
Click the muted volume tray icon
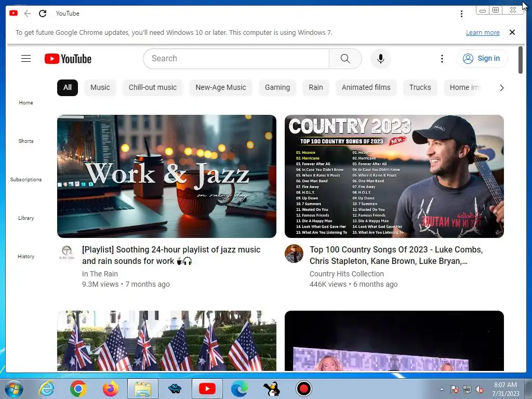(480, 390)
